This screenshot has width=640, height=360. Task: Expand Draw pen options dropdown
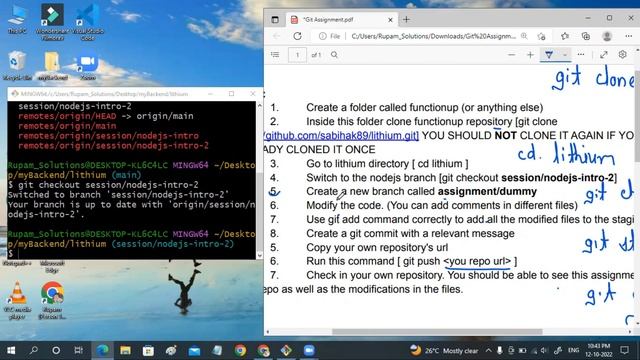click(565, 55)
